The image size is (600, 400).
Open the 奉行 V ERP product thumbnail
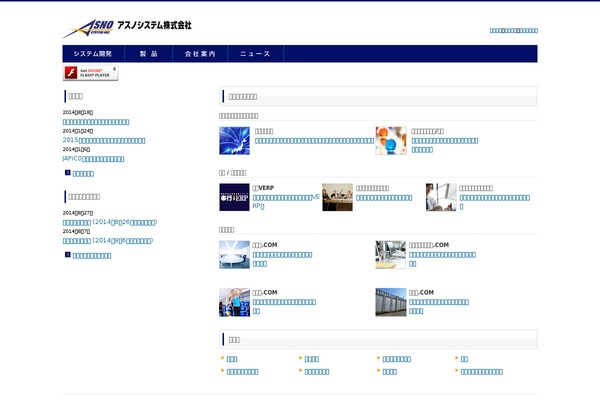tap(235, 197)
